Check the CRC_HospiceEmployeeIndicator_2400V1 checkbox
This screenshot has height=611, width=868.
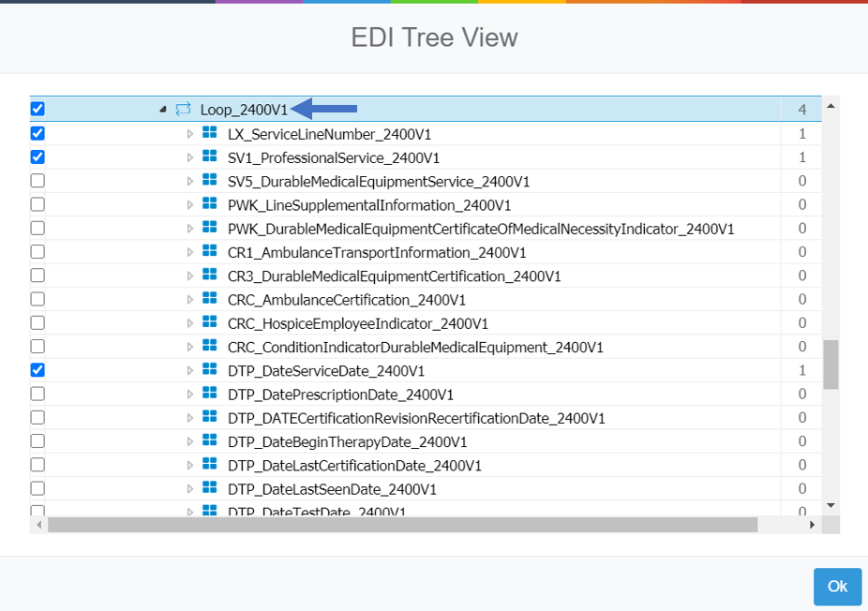tap(37, 322)
